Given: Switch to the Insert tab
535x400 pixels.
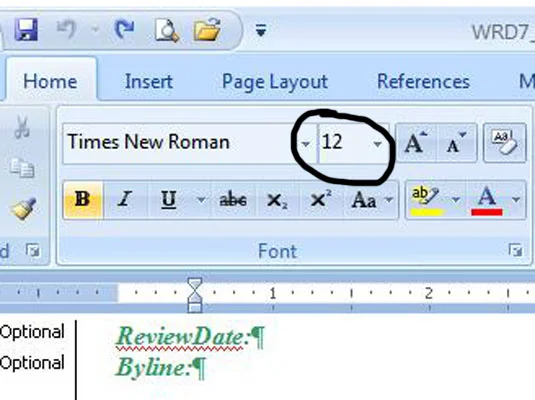Looking at the screenshot, I should pyautogui.click(x=149, y=82).
